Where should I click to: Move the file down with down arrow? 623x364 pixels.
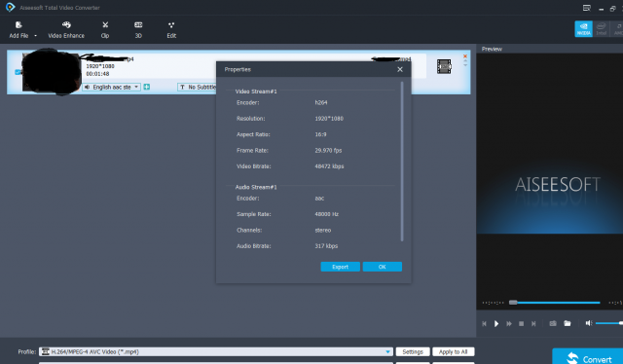465,65
